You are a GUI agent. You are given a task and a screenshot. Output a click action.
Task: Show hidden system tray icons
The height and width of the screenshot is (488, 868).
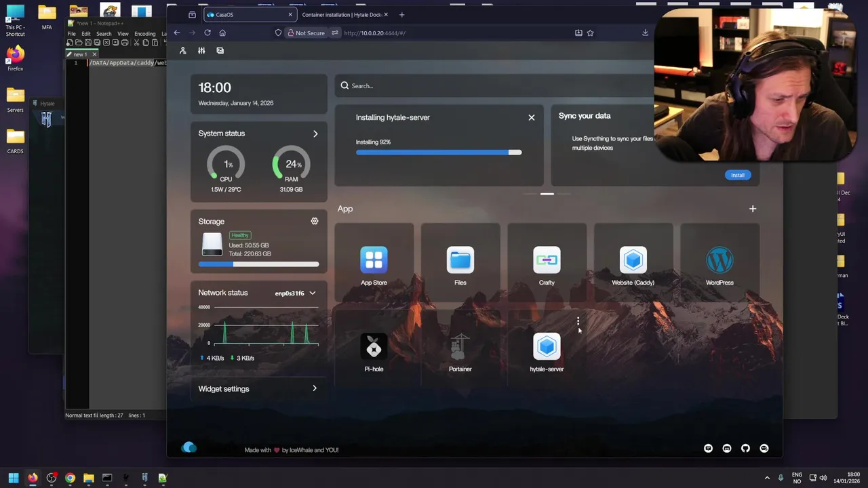(767, 478)
